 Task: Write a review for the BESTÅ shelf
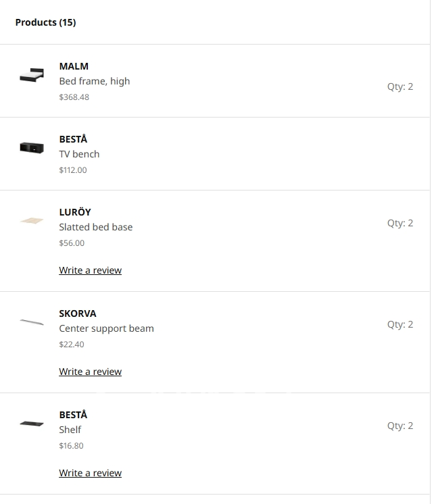coord(90,473)
